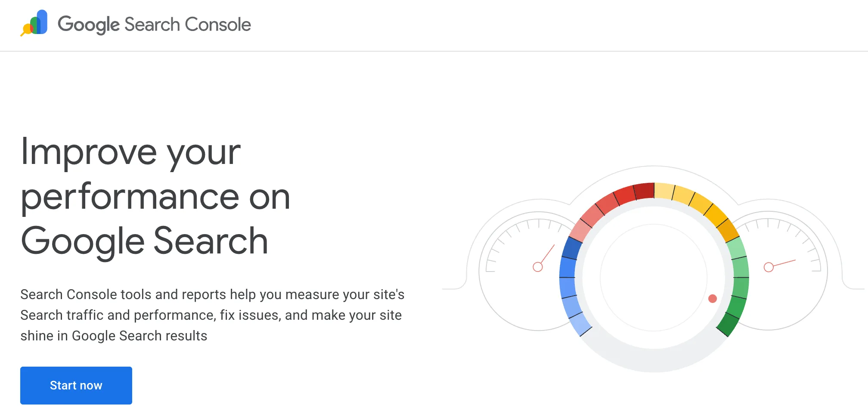Click the Google Search Console wordmark link

click(155, 25)
